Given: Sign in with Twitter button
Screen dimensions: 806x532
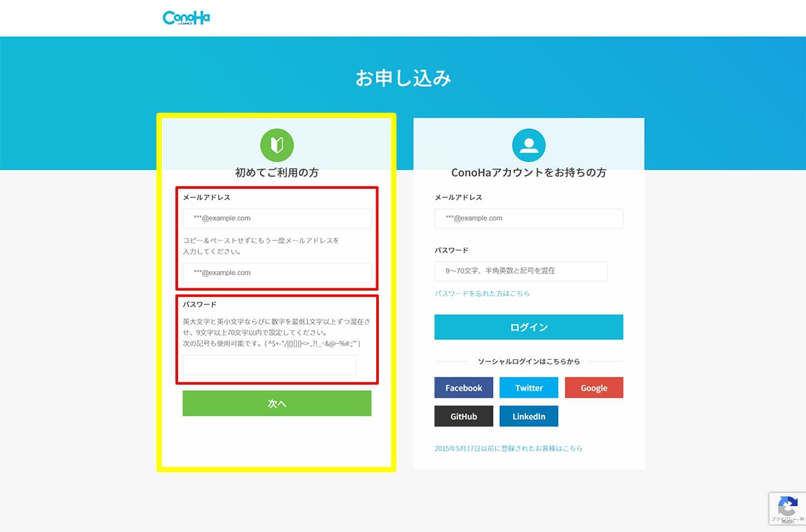Looking at the screenshot, I should click(x=529, y=388).
